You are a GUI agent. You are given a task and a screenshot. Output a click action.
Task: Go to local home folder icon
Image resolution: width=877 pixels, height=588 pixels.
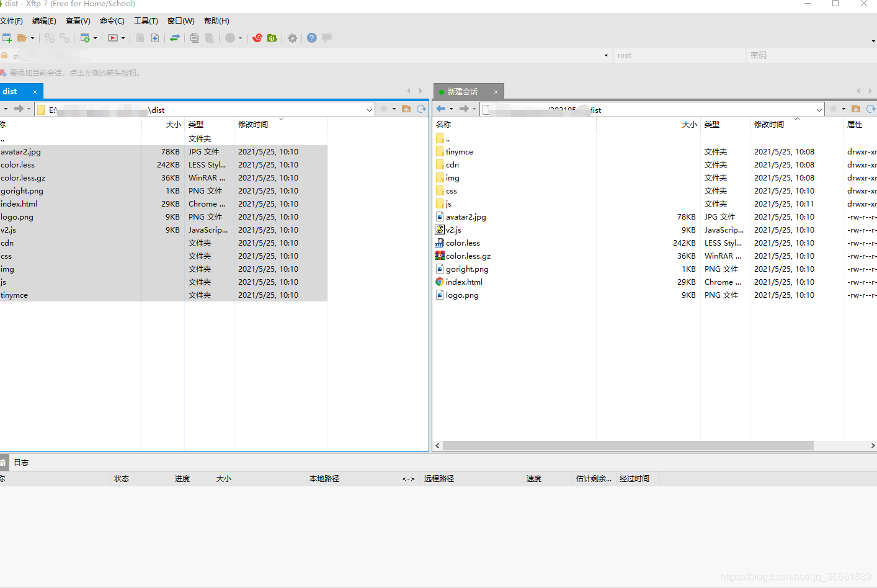(x=406, y=109)
